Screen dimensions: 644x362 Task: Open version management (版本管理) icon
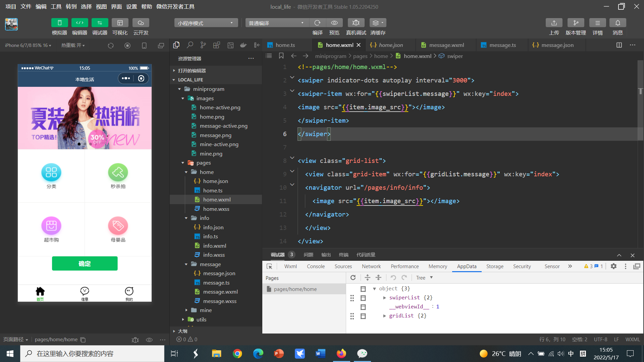click(x=576, y=23)
